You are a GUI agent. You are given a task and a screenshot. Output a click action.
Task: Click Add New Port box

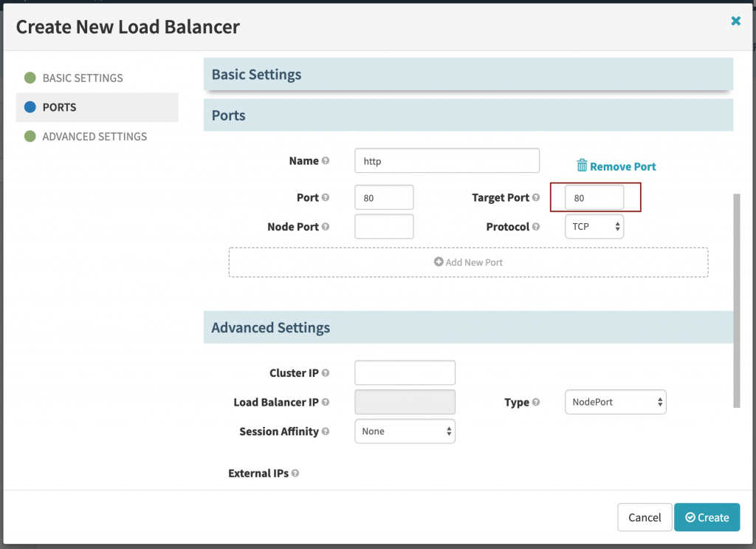point(468,262)
